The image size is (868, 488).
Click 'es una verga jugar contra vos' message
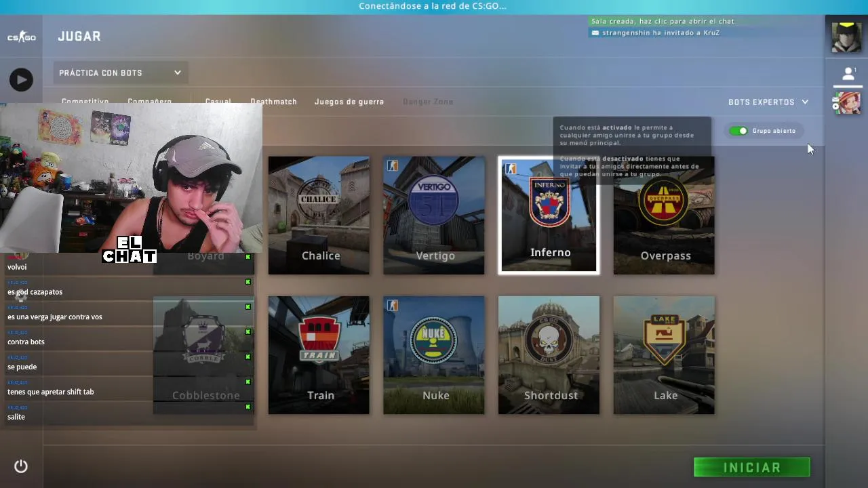click(54, 317)
